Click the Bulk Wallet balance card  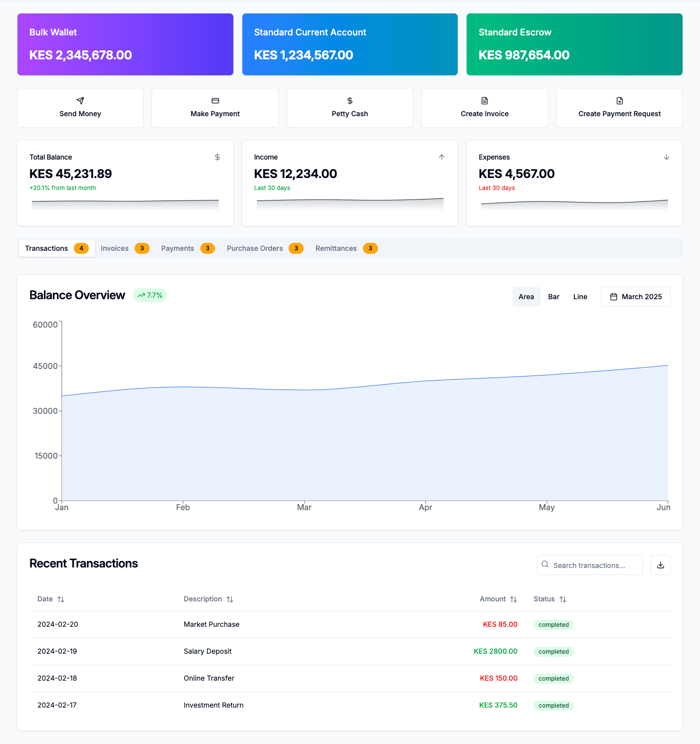pyautogui.click(x=125, y=44)
